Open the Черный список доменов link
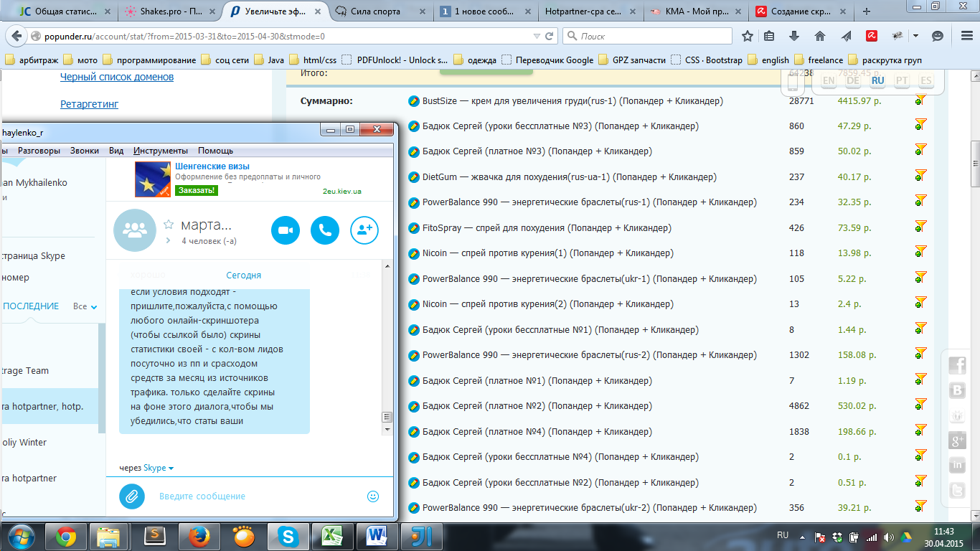The width and height of the screenshot is (980, 551). point(117,77)
